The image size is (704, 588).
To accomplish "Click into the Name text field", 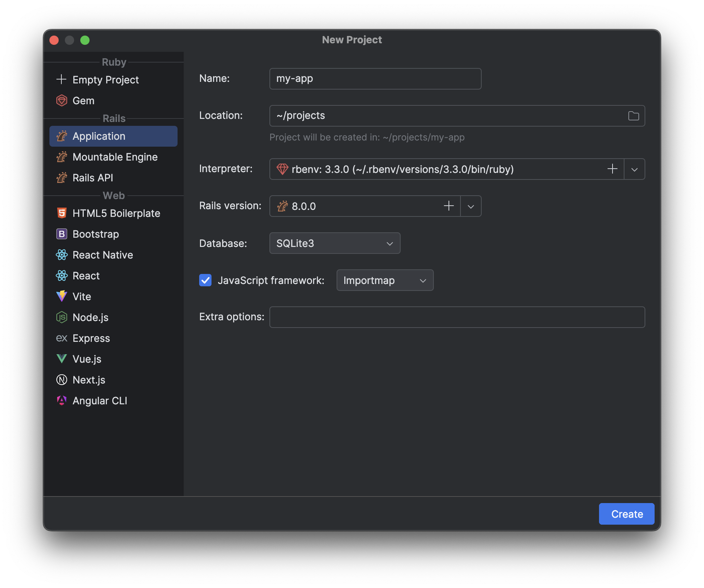I will click(375, 79).
